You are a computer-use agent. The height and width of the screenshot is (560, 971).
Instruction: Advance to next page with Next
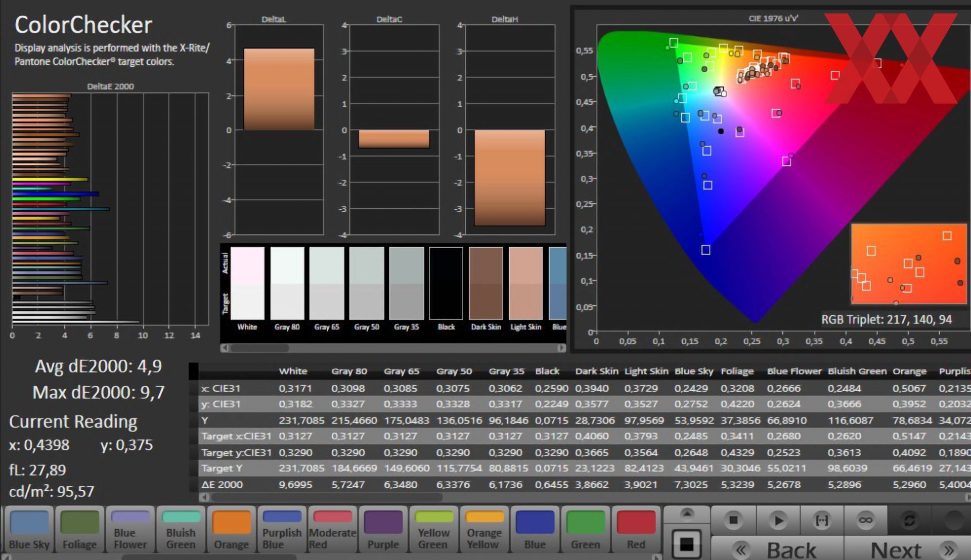click(x=908, y=549)
